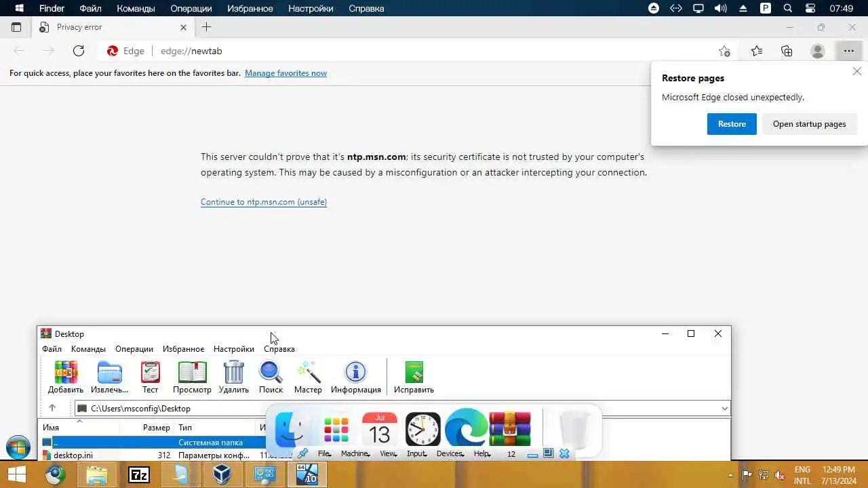Click the display monitor icon in top bar
This screenshot has height=488, width=868.
click(x=698, y=8)
